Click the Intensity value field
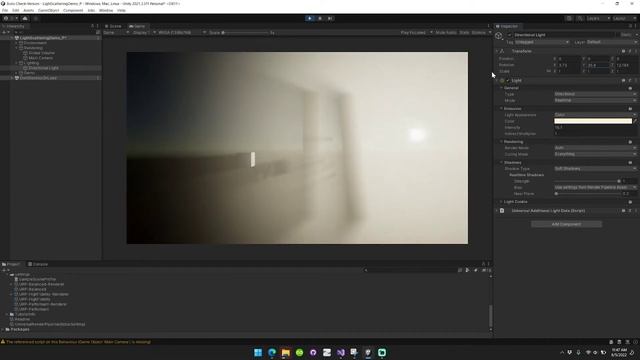640x360 pixels. 595,127
